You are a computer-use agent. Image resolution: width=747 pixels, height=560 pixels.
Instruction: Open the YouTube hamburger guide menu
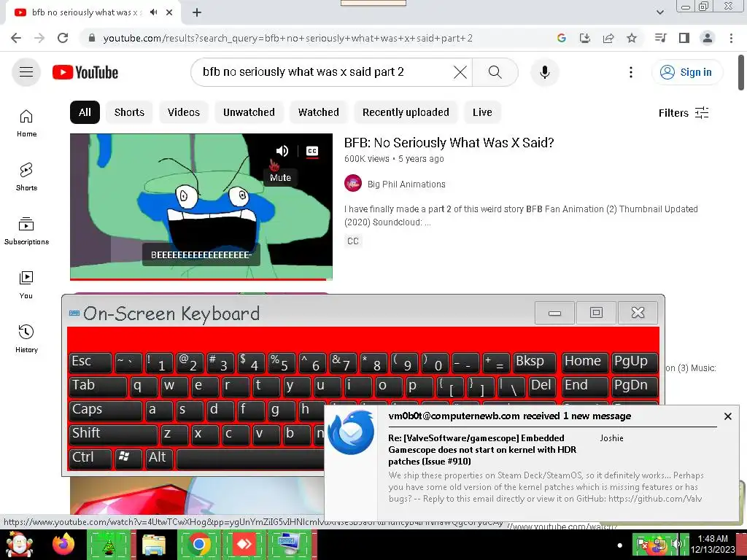(26, 72)
